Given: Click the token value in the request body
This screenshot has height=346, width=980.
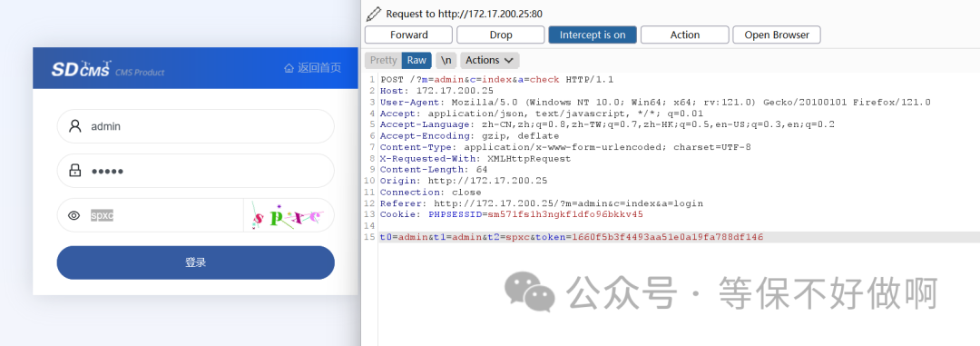Looking at the screenshot, I should point(667,237).
